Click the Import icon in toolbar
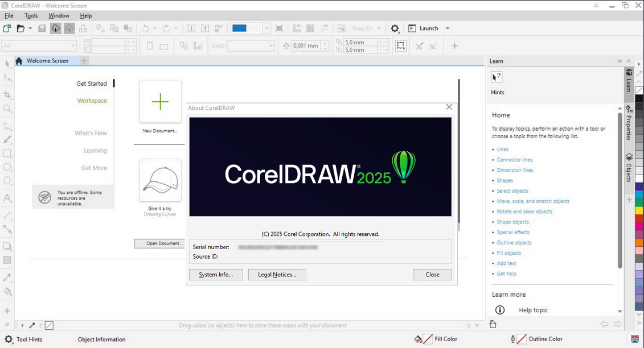The height and width of the screenshot is (348, 644). pyautogui.click(x=191, y=28)
